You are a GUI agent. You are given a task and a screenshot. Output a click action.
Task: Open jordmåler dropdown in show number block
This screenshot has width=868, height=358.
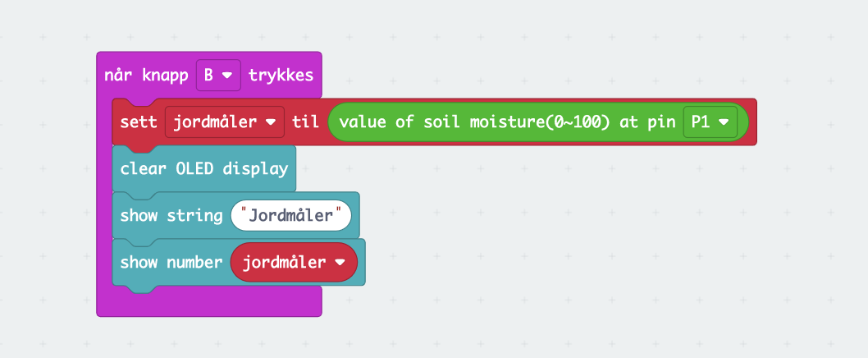[x=294, y=263]
